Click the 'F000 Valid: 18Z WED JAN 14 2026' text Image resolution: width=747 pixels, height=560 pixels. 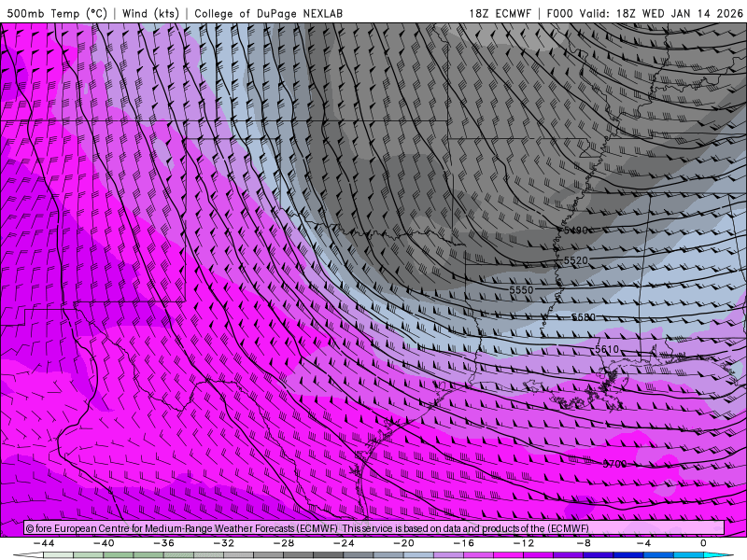pos(644,13)
